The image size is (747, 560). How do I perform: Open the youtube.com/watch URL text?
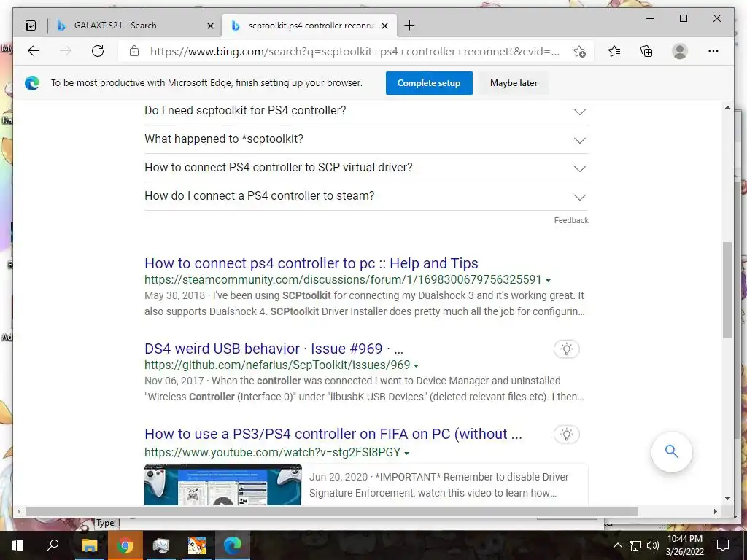click(x=273, y=452)
